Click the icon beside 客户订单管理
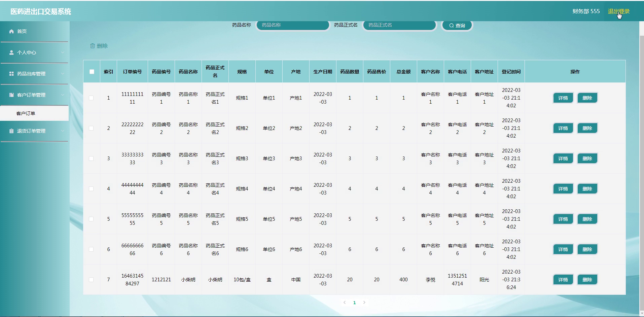644x317 pixels. pos(11,95)
